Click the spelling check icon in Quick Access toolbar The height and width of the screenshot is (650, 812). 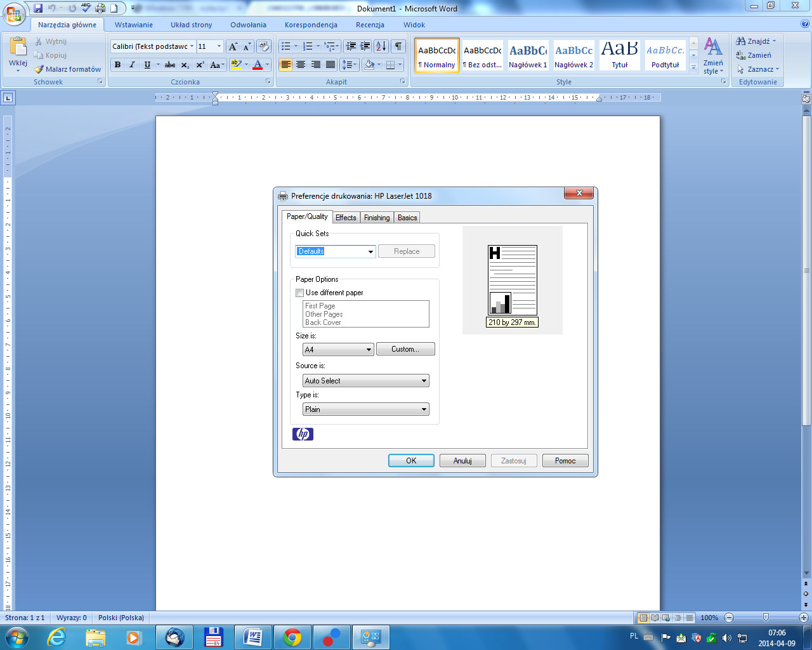click(86, 8)
